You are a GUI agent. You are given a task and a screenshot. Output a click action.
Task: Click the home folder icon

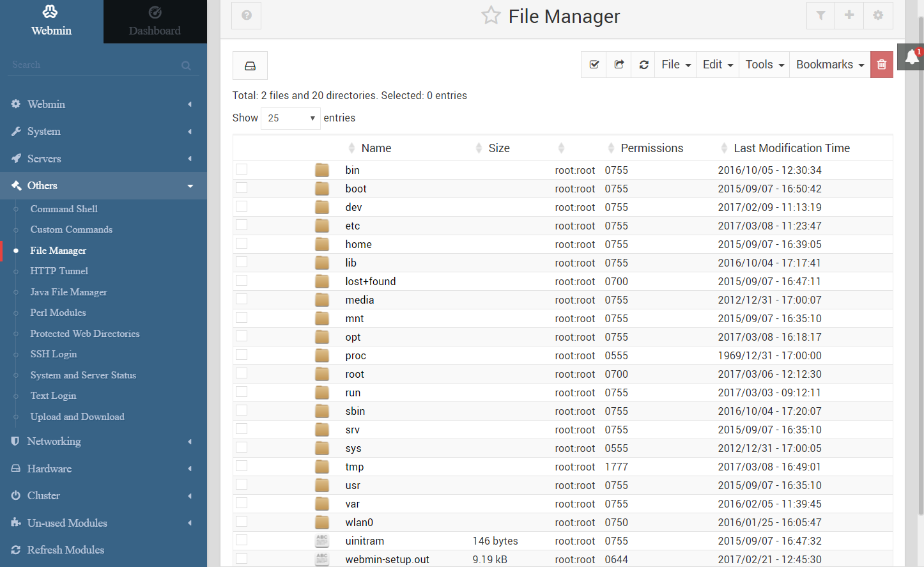coord(322,244)
